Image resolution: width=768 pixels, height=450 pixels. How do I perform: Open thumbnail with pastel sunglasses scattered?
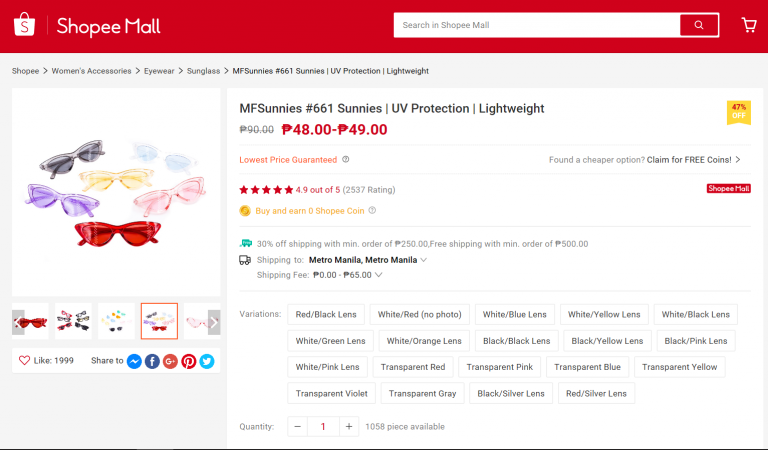pos(117,321)
